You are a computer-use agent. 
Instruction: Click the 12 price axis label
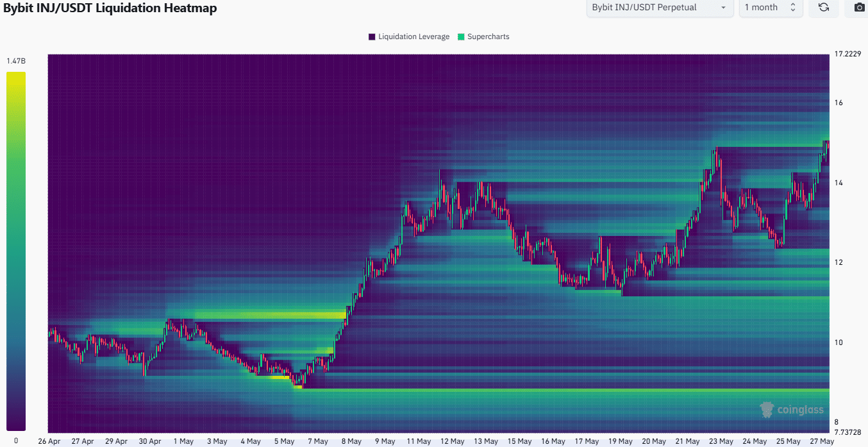pyautogui.click(x=839, y=262)
